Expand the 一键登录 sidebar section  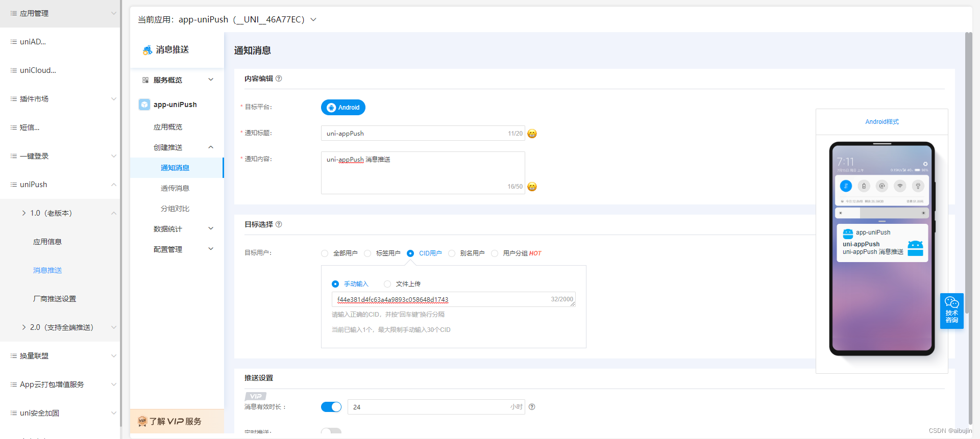pyautogui.click(x=114, y=156)
